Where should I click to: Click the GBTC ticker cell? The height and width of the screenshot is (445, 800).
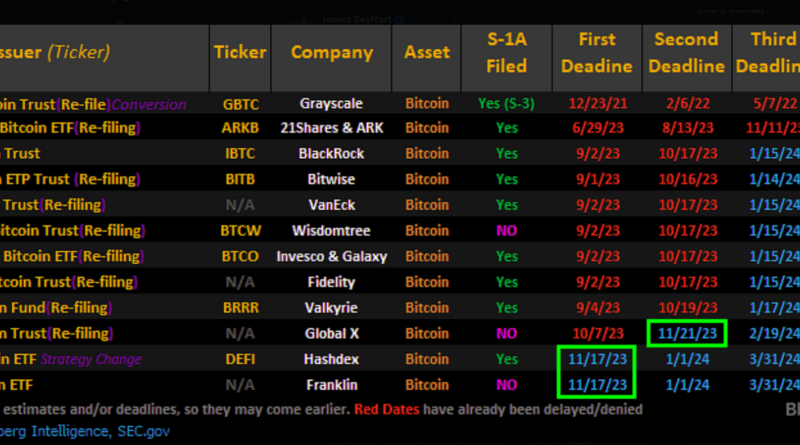tap(240, 103)
